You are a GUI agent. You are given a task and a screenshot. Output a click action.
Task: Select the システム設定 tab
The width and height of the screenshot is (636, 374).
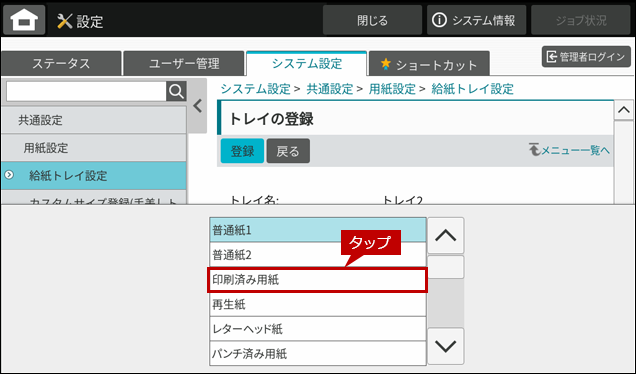click(x=307, y=63)
